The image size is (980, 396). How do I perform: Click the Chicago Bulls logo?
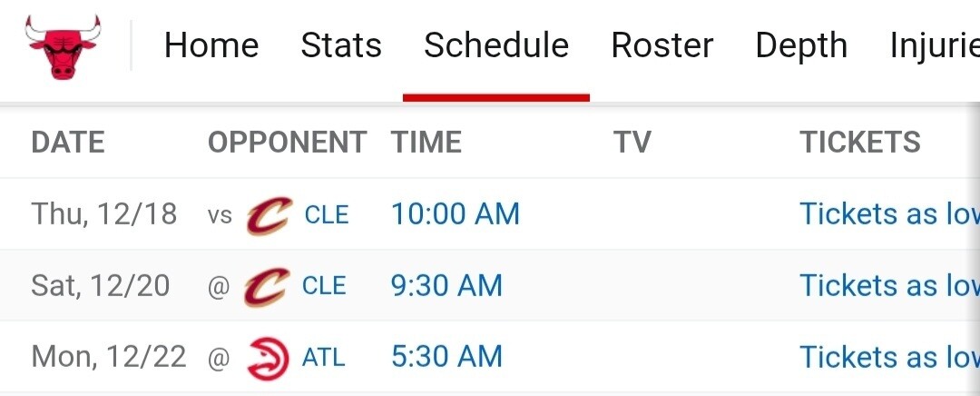[64, 45]
